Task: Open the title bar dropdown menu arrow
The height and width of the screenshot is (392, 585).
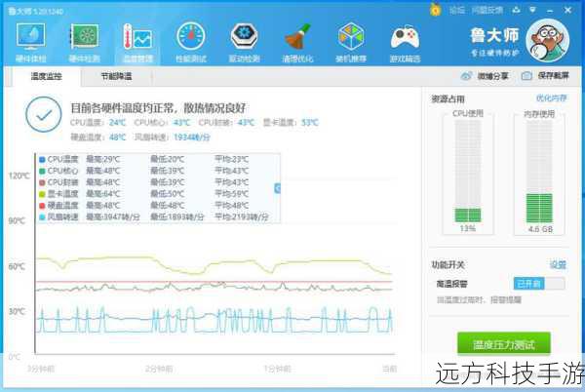Action: [532, 10]
